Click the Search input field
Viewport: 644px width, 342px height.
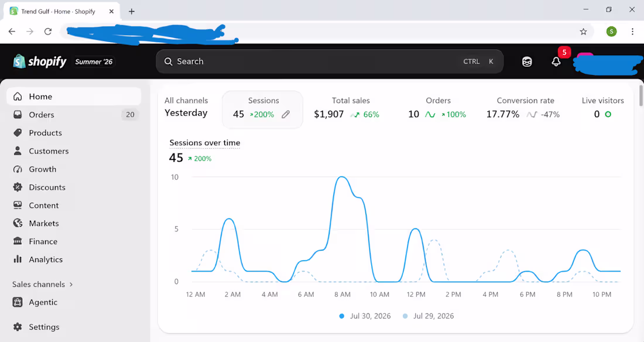click(330, 61)
